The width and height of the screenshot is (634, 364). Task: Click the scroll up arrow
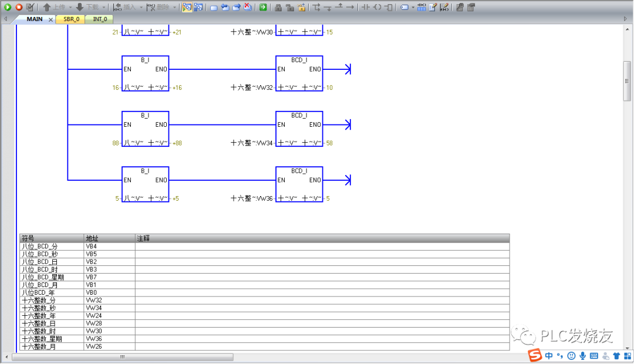(627, 29)
